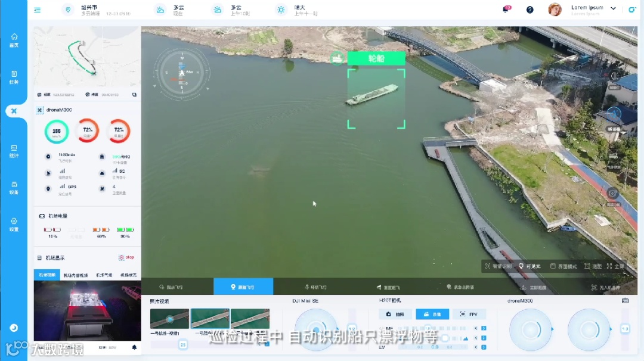Click 录像 record video button
This screenshot has height=361, width=644.
pos(432,314)
